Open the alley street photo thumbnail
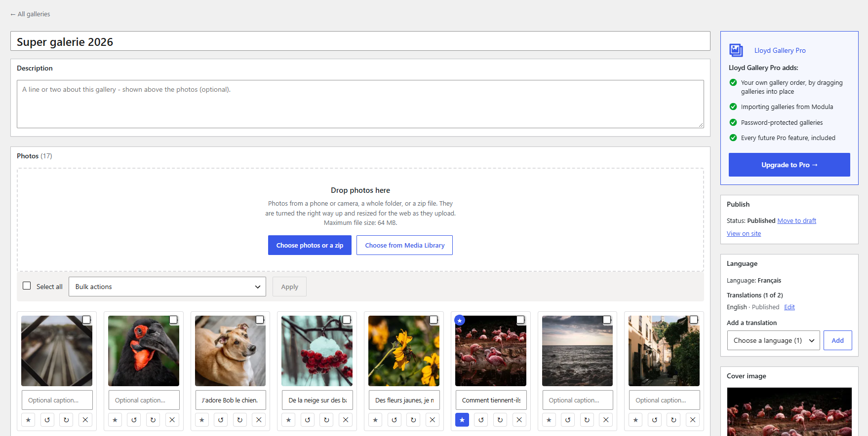The height and width of the screenshot is (436, 868). (664, 351)
